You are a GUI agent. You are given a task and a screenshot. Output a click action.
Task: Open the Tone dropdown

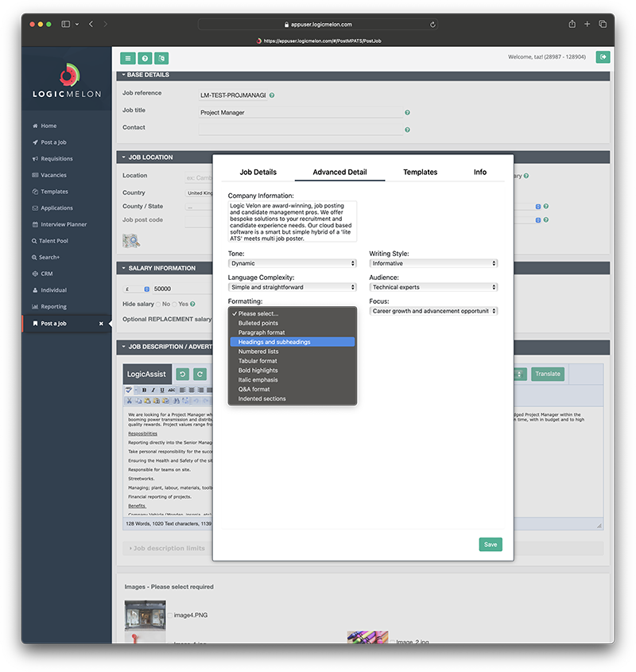tap(293, 263)
